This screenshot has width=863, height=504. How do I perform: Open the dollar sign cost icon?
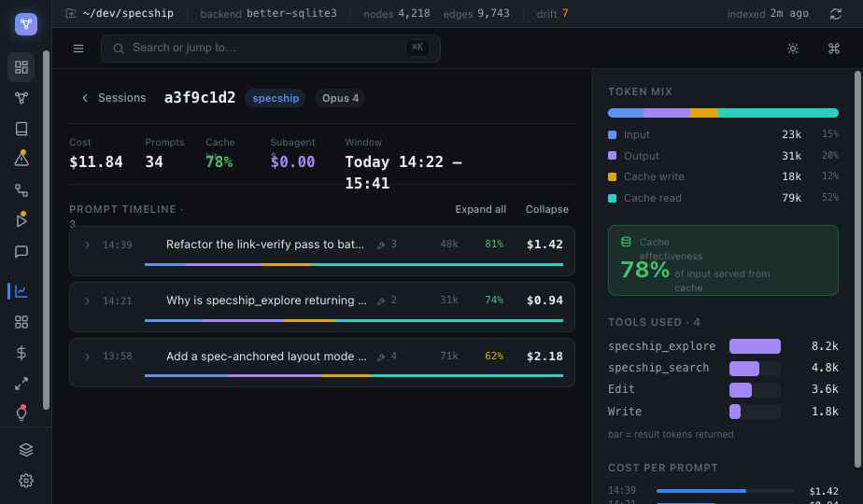pos(21,353)
